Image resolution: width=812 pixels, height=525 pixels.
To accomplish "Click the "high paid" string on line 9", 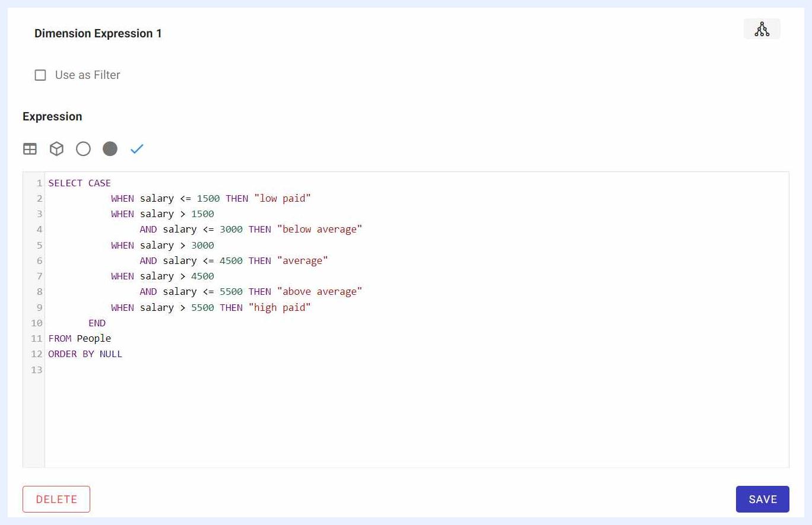I will point(280,307).
